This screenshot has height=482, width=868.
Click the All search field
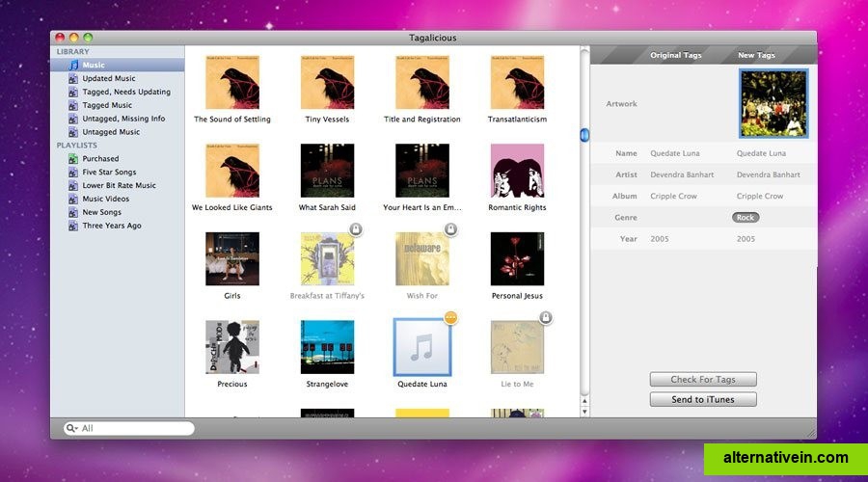coord(129,428)
